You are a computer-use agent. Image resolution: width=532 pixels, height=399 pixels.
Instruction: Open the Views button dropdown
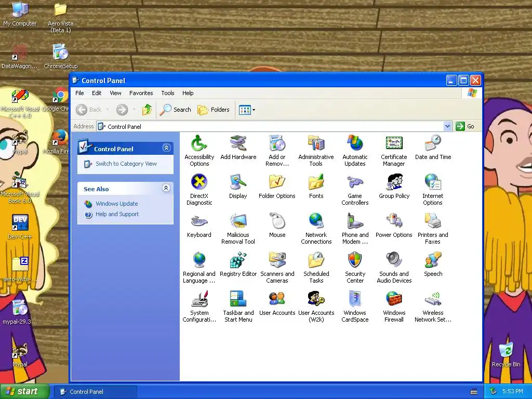[254, 110]
